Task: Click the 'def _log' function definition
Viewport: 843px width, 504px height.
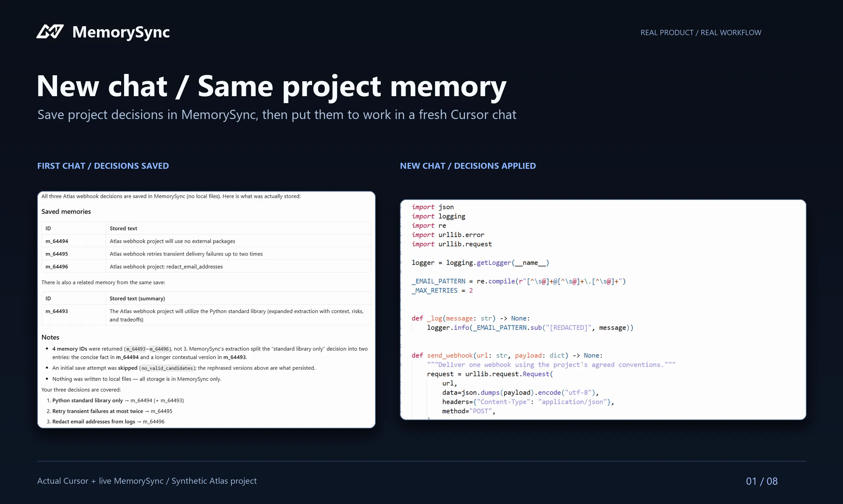Action: click(x=471, y=319)
